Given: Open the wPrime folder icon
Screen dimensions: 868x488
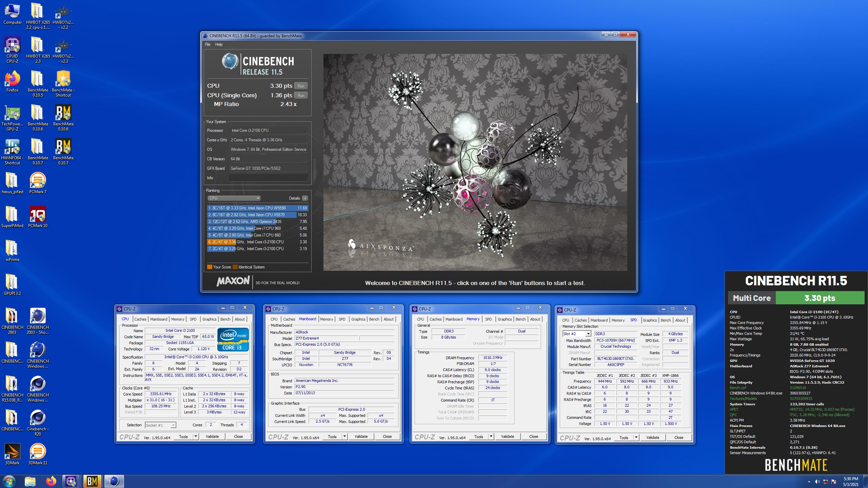Looking at the screenshot, I should click(13, 251).
